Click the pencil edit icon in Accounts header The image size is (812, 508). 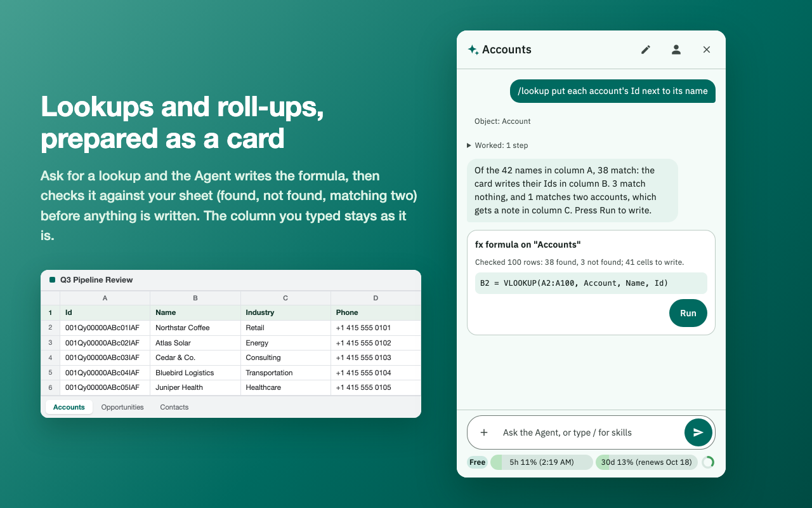point(646,50)
